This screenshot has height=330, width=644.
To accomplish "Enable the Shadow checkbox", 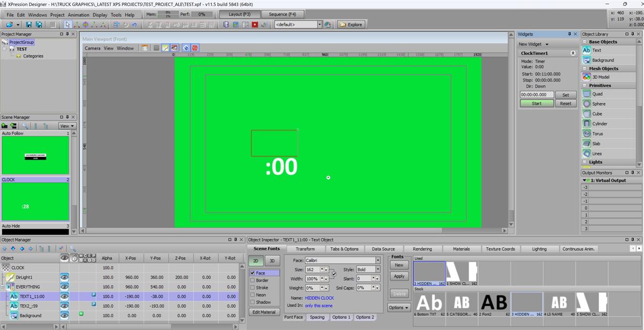I will click(253, 302).
